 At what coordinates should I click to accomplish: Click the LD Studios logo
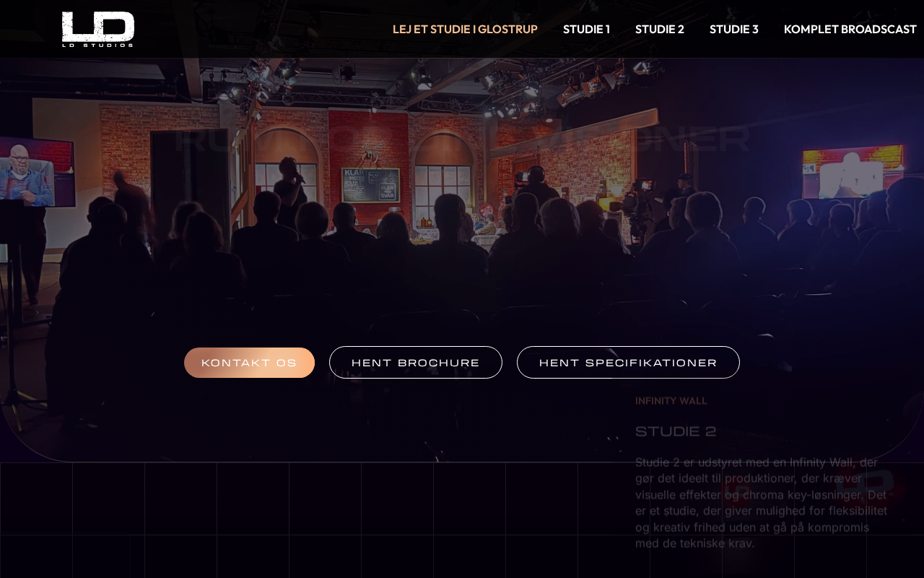point(98,29)
